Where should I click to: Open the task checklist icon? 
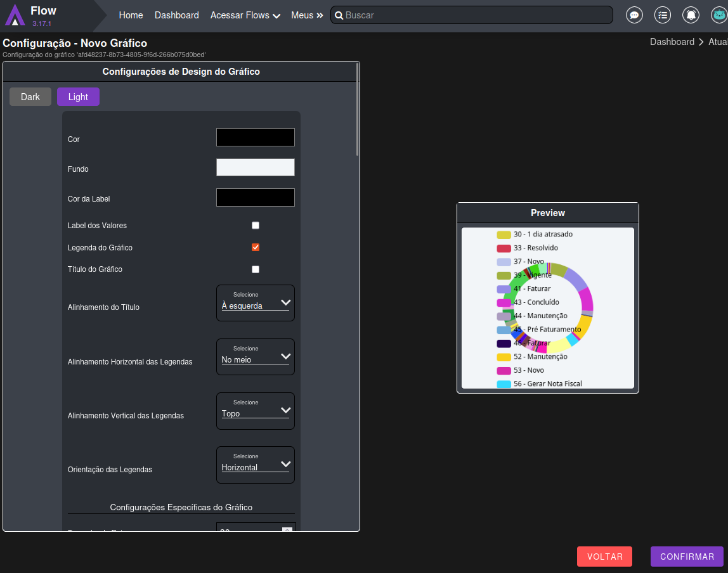click(x=662, y=15)
